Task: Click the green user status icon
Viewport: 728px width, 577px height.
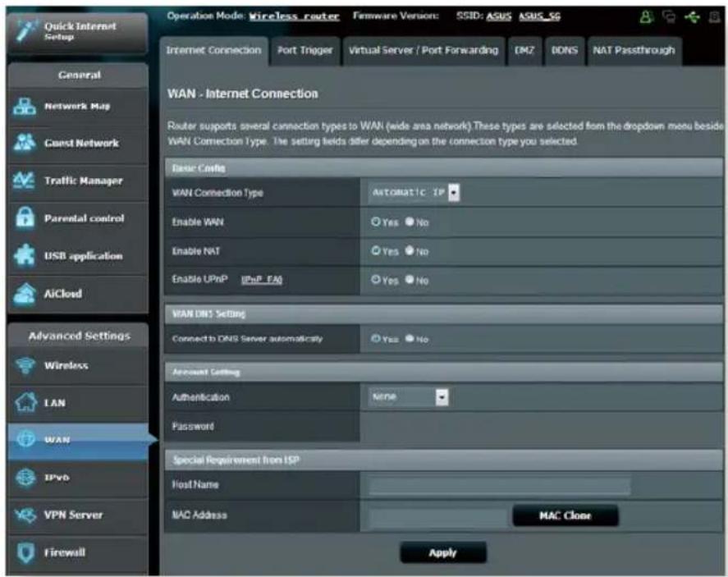Action: [645, 17]
